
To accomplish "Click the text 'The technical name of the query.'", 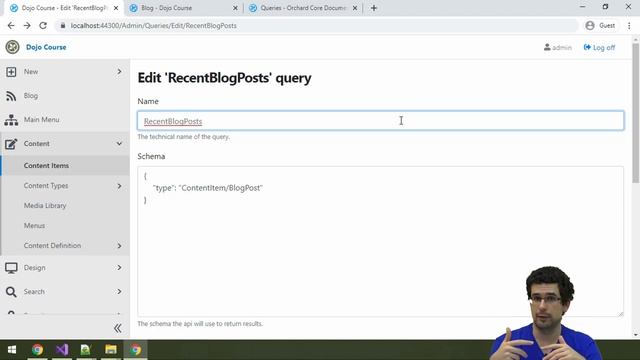I will click(x=184, y=137).
